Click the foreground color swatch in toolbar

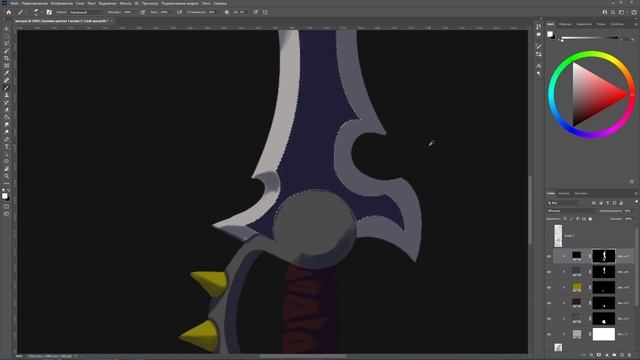4,196
